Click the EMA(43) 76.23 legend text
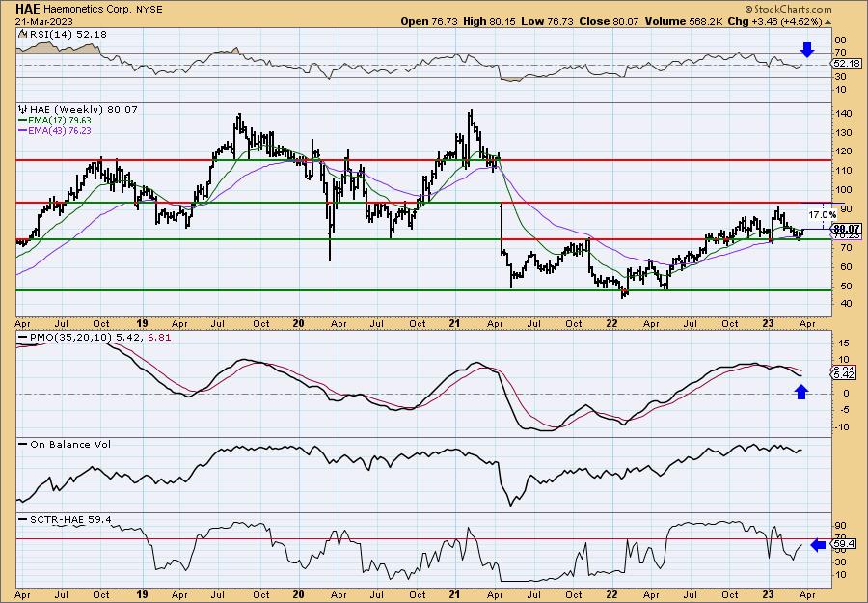 [60, 131]
